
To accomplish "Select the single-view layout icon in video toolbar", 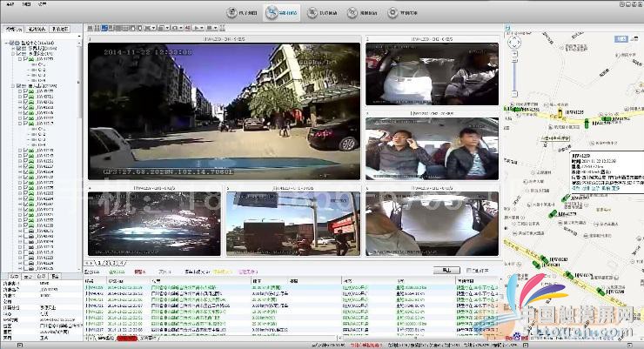I will tap(91, 28).
